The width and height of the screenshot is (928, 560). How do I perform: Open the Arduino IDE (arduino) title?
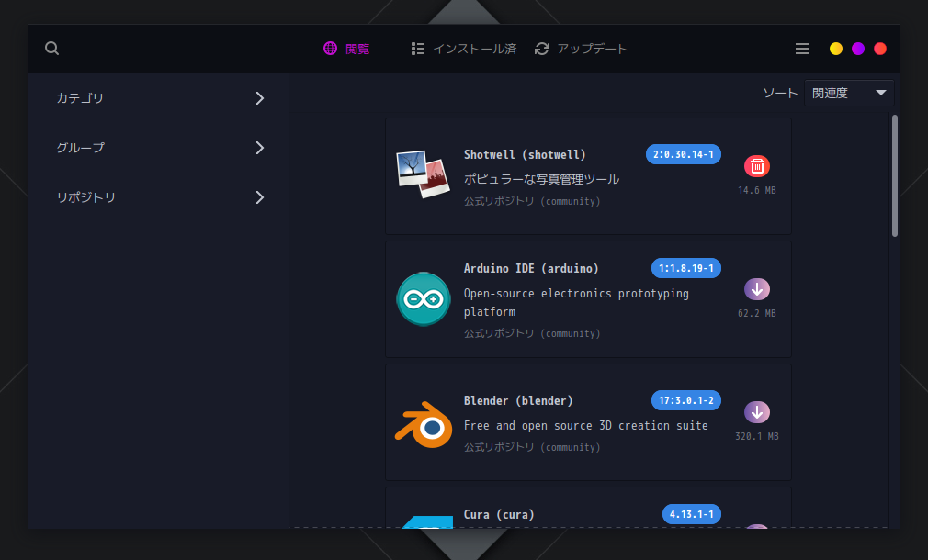click(x=531, y=268)
